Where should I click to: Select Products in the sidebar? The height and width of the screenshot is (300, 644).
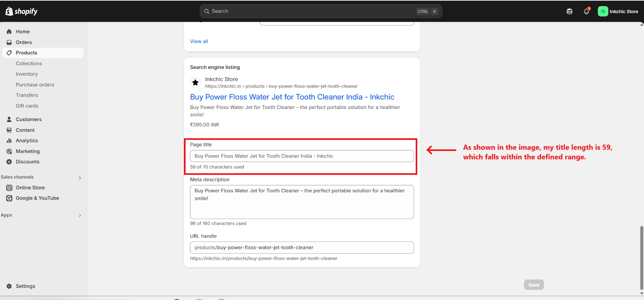click(x=43, y=53)
